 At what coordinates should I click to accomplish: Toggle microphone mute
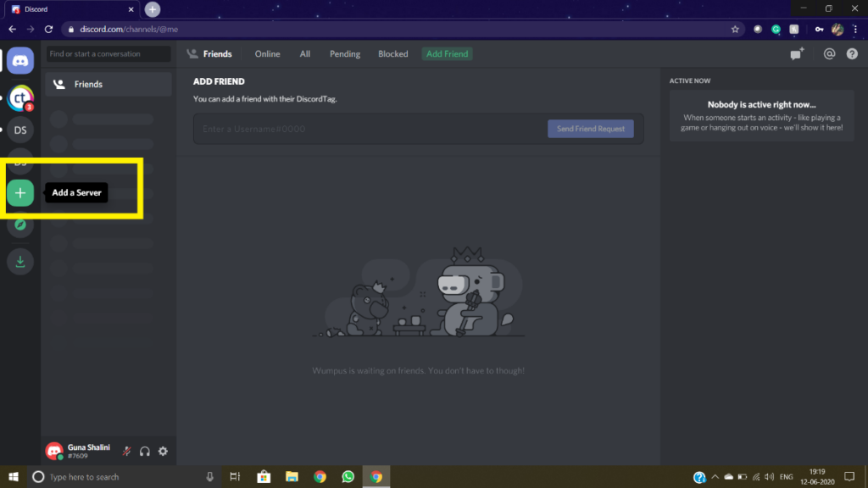click(127, 451)
